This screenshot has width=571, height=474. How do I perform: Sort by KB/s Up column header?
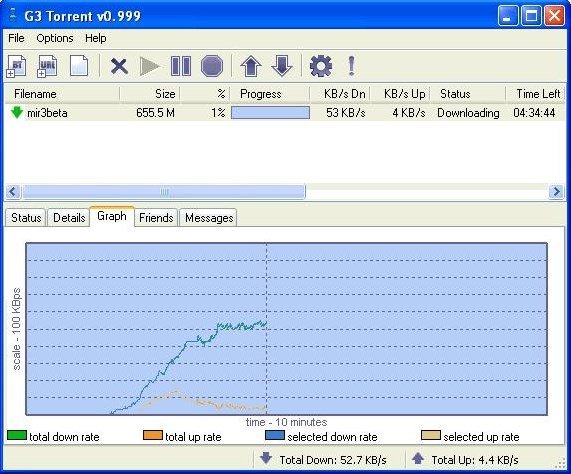(400, 94)
